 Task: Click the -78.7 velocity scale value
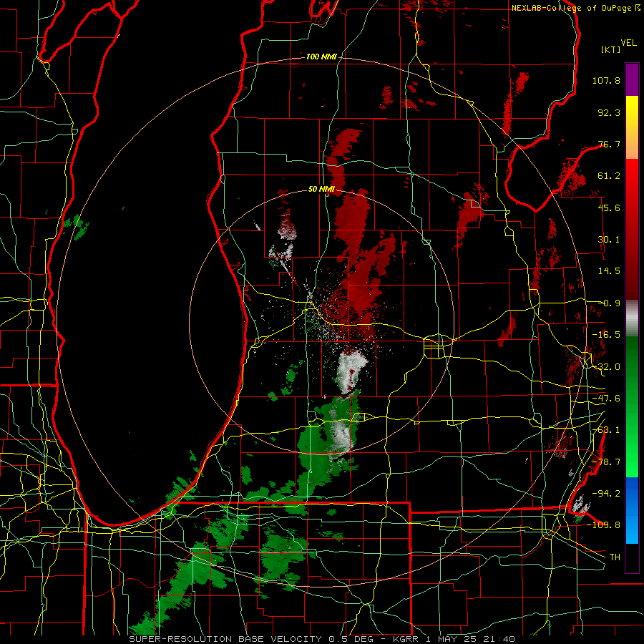(606, 462)
